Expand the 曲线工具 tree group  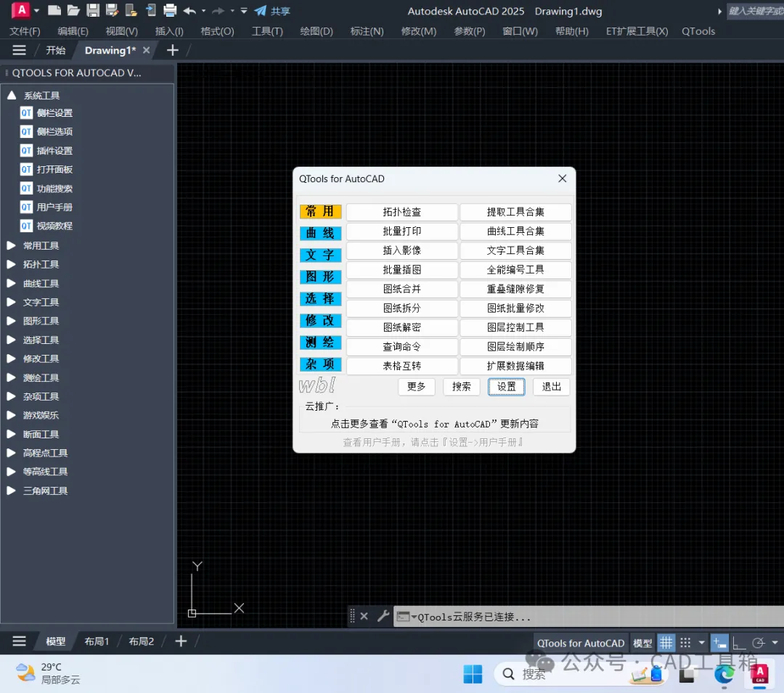[x=11, y=283]
